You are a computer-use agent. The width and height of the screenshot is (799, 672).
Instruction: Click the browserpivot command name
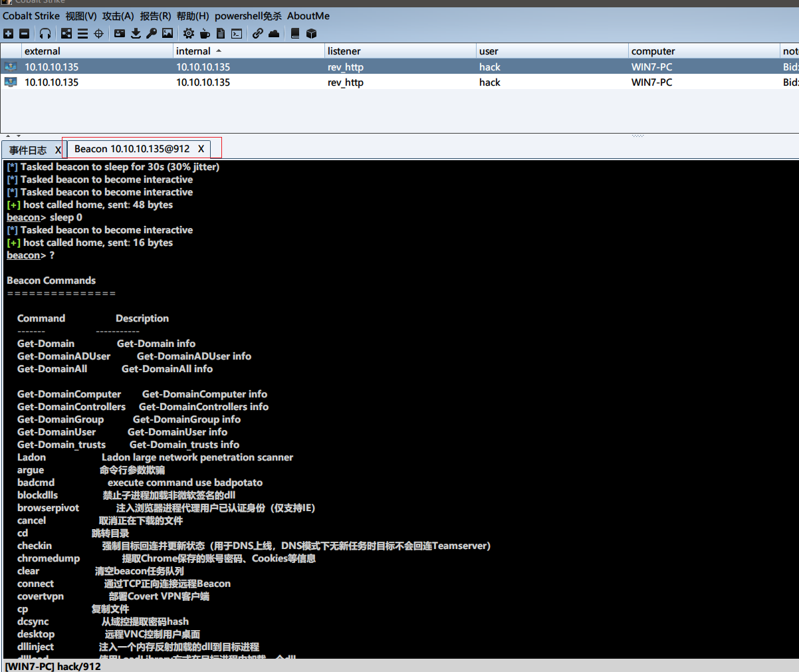(48, 508)
